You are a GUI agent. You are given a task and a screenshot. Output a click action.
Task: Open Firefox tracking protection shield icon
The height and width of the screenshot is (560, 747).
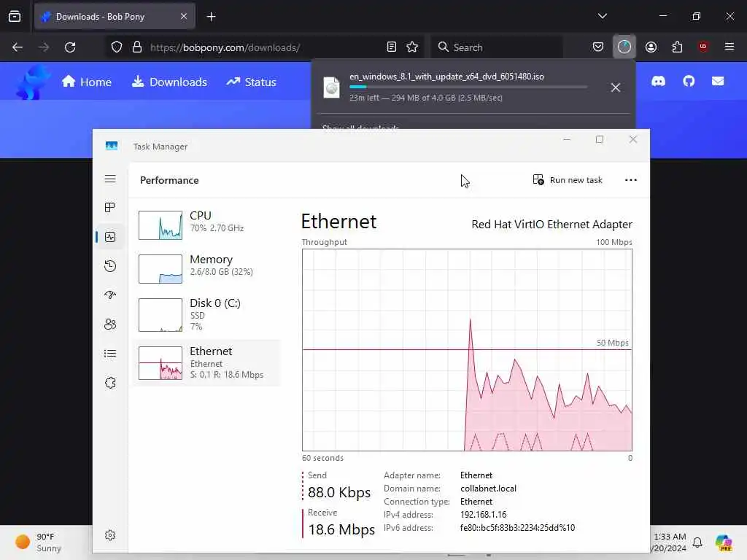coord(117,47)
